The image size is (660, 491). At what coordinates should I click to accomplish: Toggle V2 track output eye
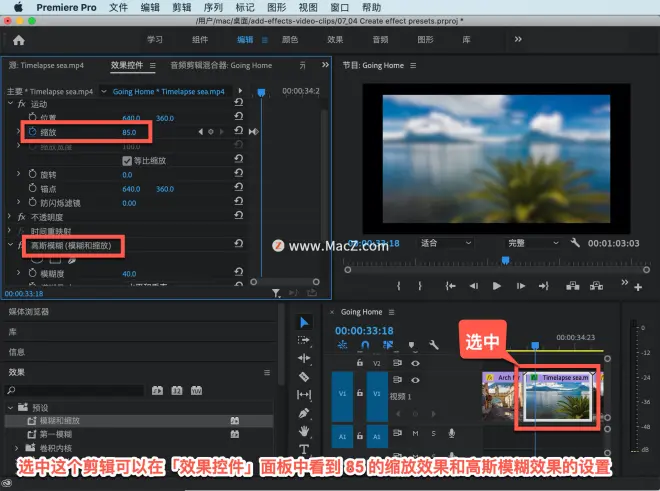pyautogui.click(x=415, y=363)
